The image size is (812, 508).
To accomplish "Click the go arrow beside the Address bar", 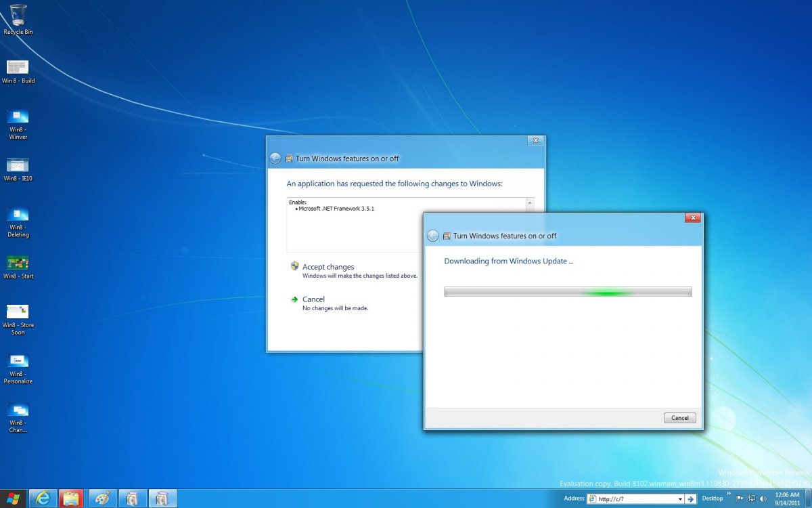I will [x=691, y=499].
